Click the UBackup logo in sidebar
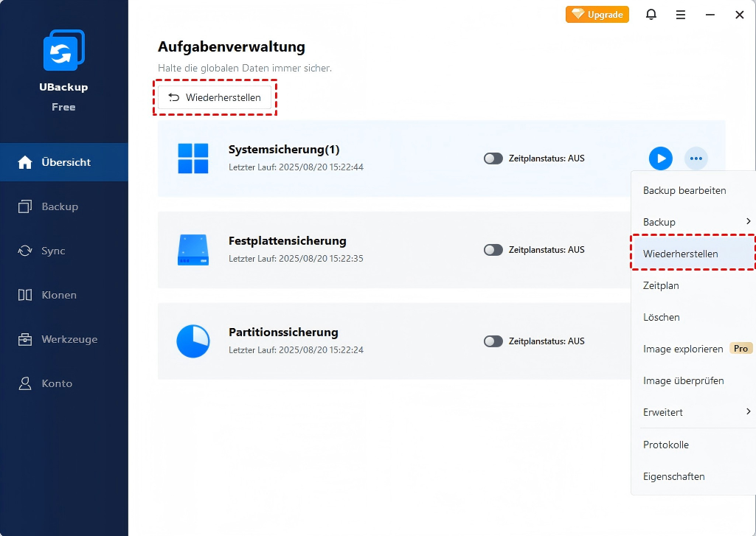This screenshot has width=756, height=536. [63, 51]
